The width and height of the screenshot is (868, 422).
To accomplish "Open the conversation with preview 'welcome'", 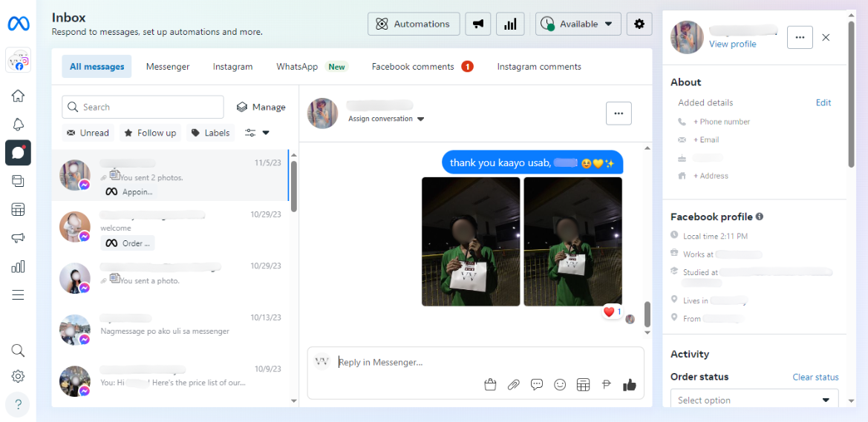I will coord(171,227).
